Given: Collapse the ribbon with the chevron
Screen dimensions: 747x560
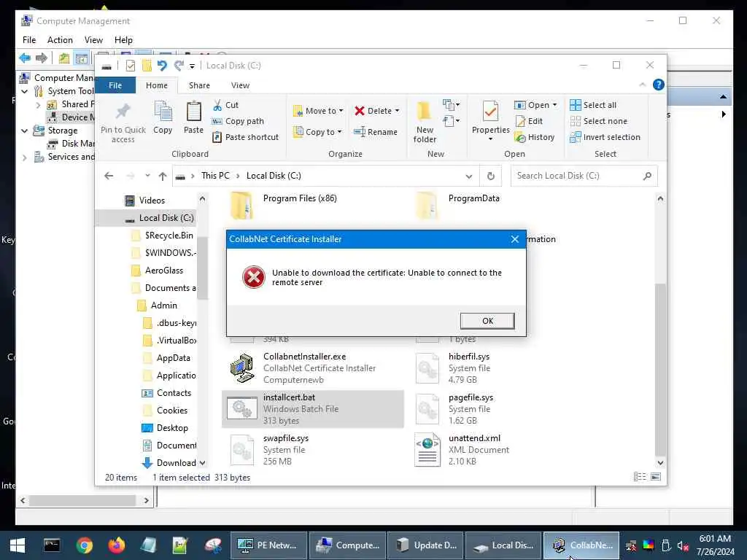Looking at the screenshot, I should (642, 85).
